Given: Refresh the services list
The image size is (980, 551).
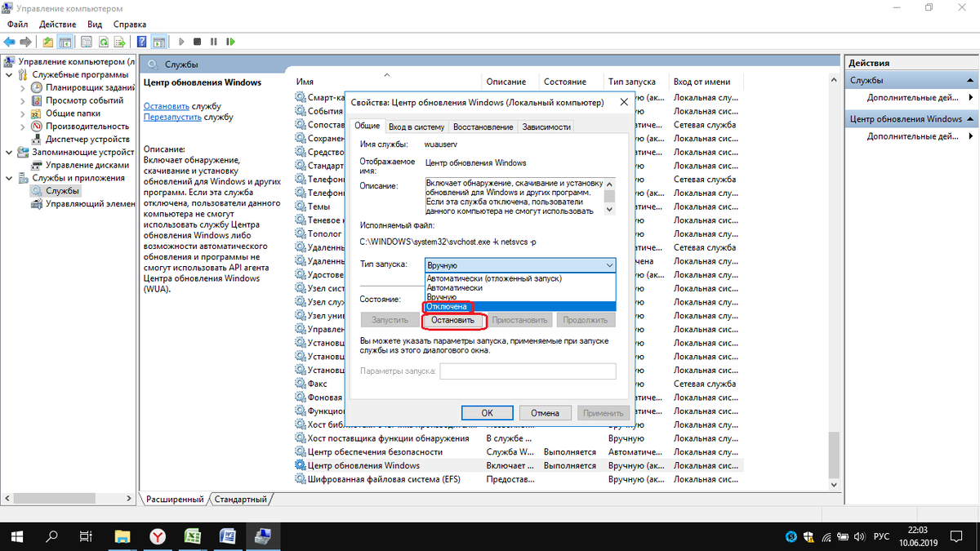Looking at the screenshot, I should point(104,42).
